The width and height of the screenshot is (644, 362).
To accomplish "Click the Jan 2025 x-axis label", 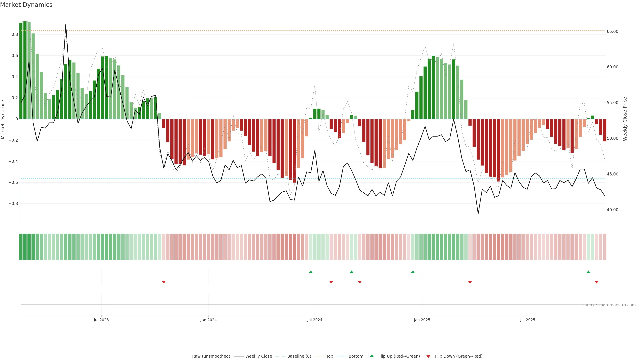I will click(422, 320).
